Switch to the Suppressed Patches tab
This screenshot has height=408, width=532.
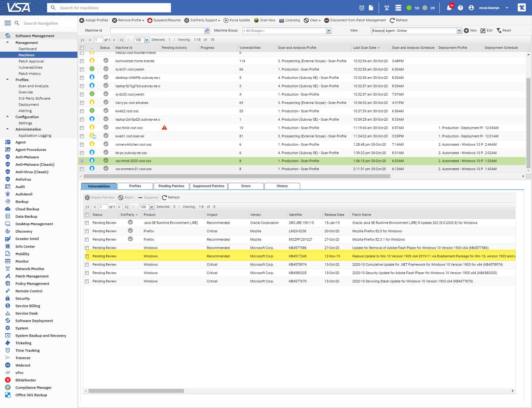coord(208,186)
